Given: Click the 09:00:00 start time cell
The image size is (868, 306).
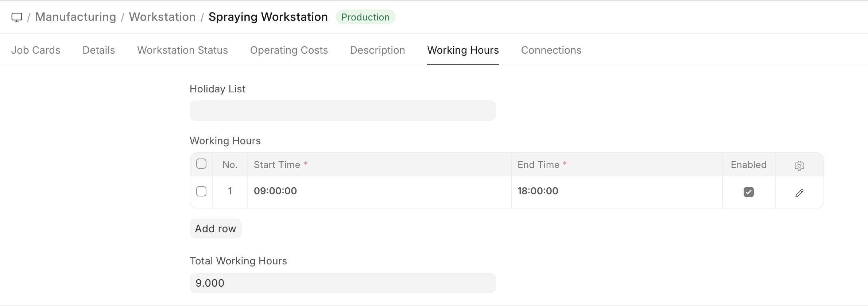Looking at the screenshot, I should [379, 191].
